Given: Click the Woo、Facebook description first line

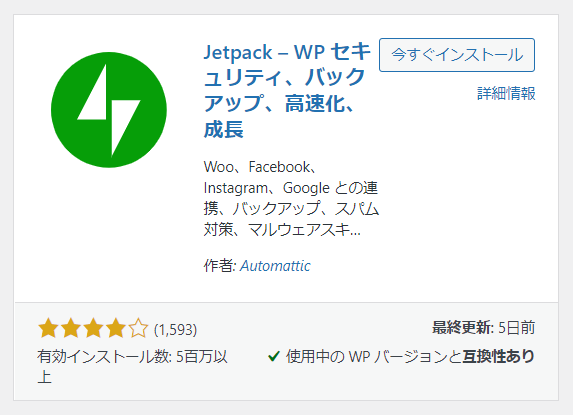Looking at the screenshot, I should click(x=260, y=167).
